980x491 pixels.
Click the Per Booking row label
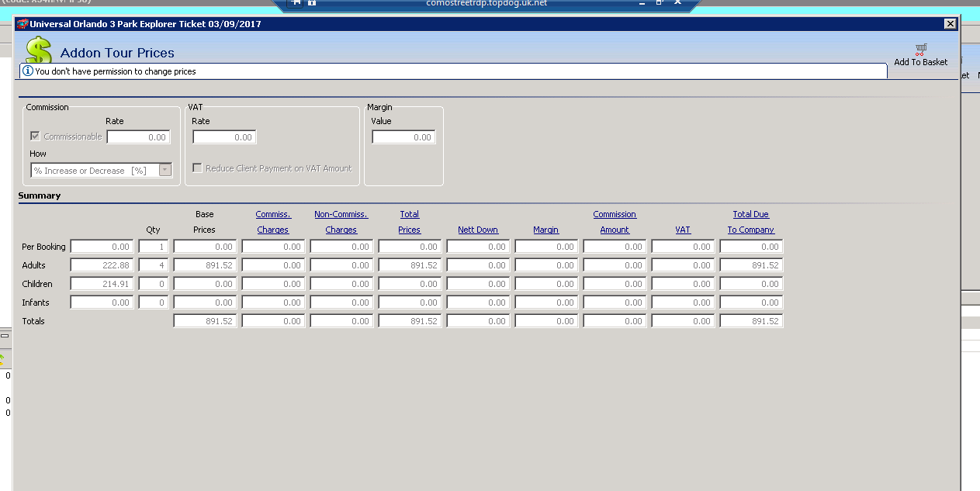(x=44, y=247)
